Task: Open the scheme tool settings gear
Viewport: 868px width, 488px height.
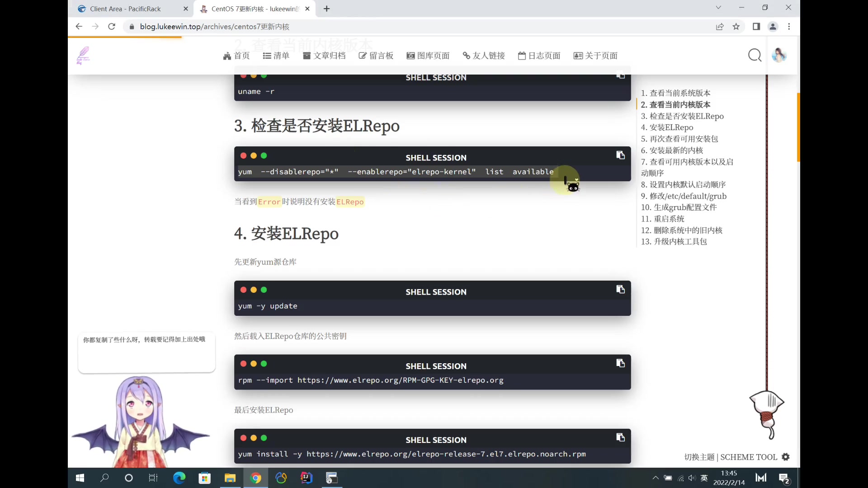Action: coord(786,457)
